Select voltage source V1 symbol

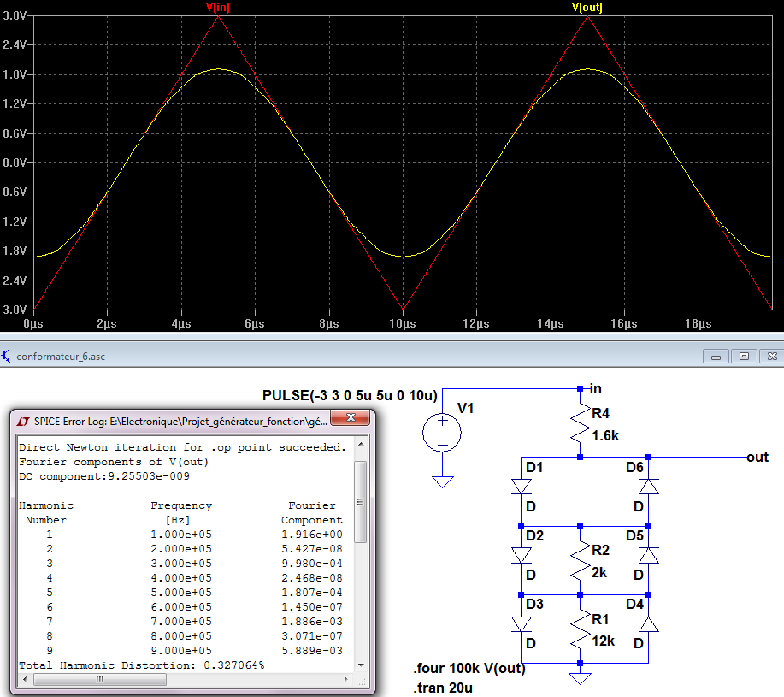click(442, 433)
